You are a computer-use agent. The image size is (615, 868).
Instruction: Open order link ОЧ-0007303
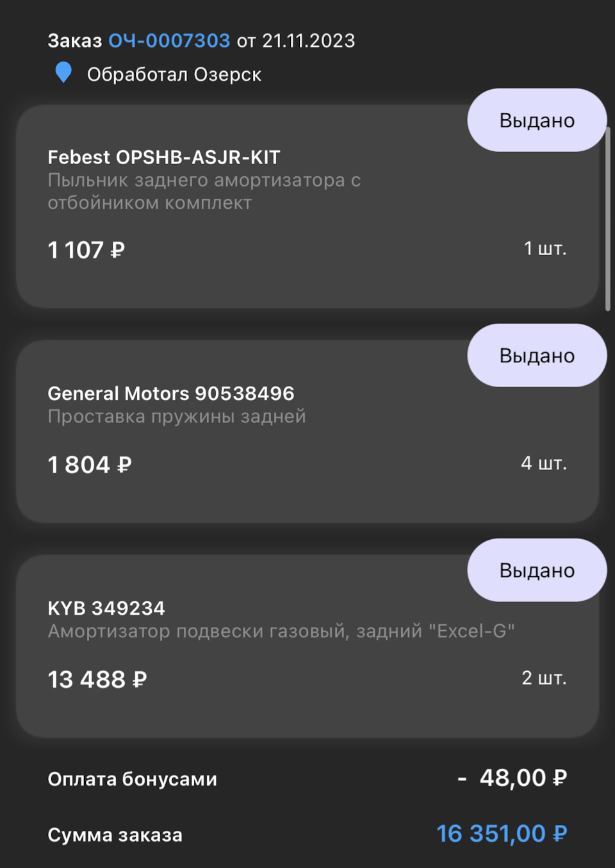(x=169, y=41)
